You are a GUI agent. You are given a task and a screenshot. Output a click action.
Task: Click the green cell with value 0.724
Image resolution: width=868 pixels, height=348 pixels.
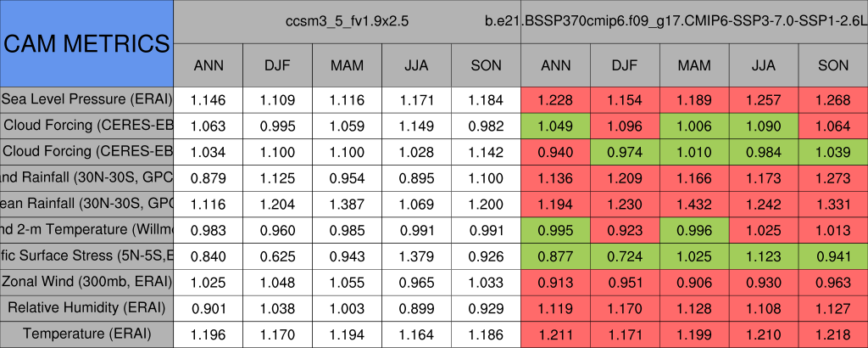[625, 255]
